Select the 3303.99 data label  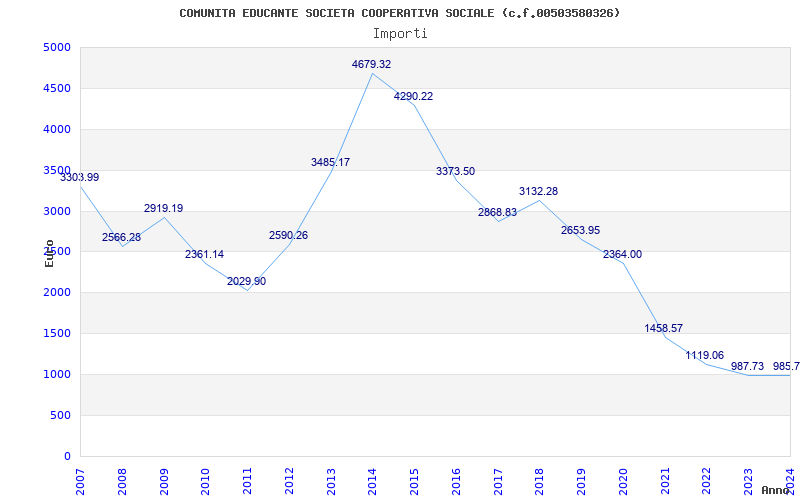pos(80,178)
